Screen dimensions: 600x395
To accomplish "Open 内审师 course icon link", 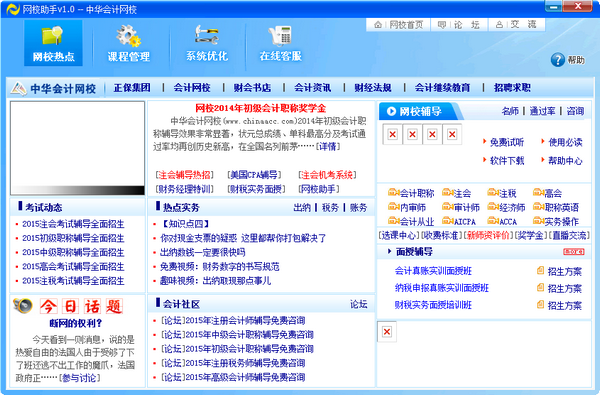I will click(x=407, y=207).
